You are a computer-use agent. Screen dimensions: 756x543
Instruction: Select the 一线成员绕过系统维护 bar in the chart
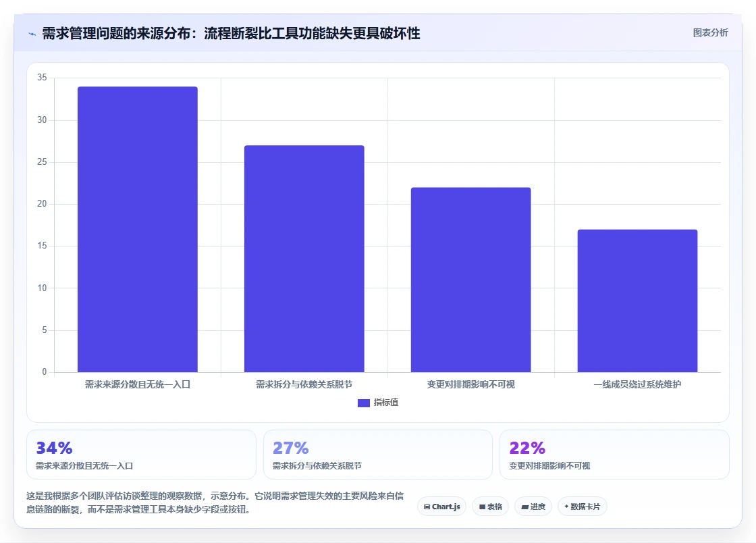pos(637,301)
